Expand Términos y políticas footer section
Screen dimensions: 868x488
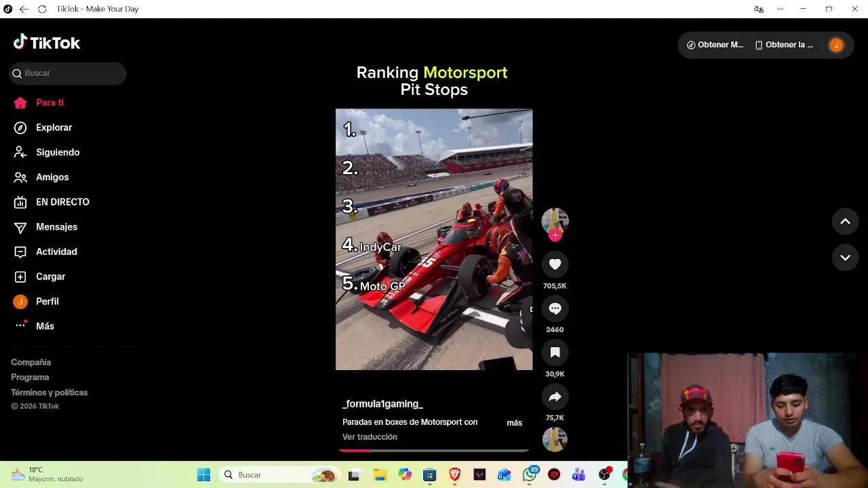(x=50, y=392)
